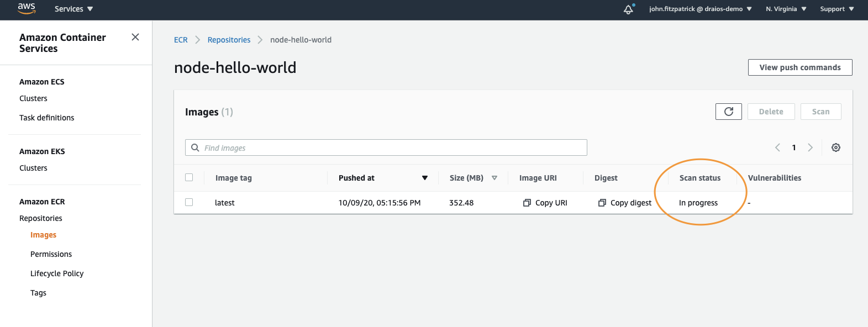This screenshot has height=327, width=868.
Task: Click the Delete button
Action: point(771,112)
